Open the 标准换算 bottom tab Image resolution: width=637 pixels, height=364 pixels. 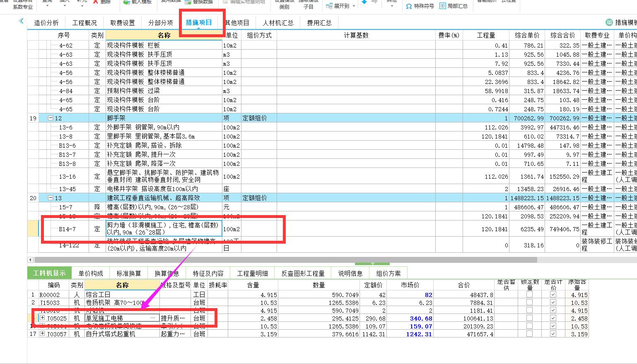tap(129, 273)
